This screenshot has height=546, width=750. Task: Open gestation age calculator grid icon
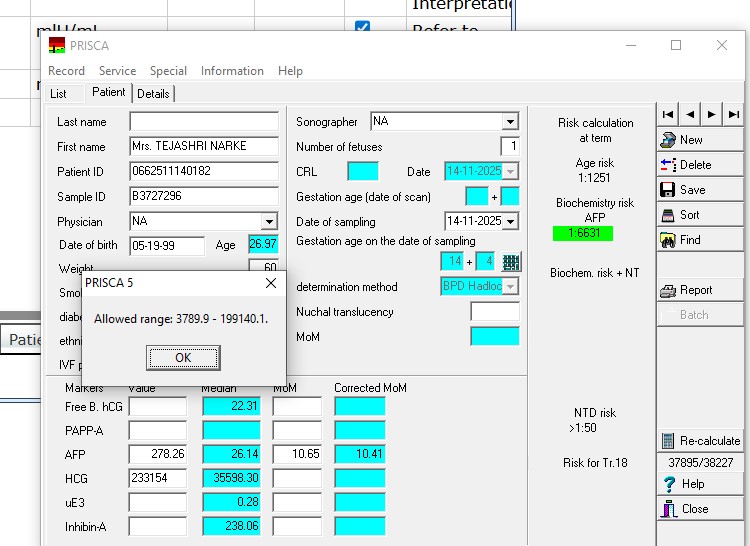click(511, 262)
